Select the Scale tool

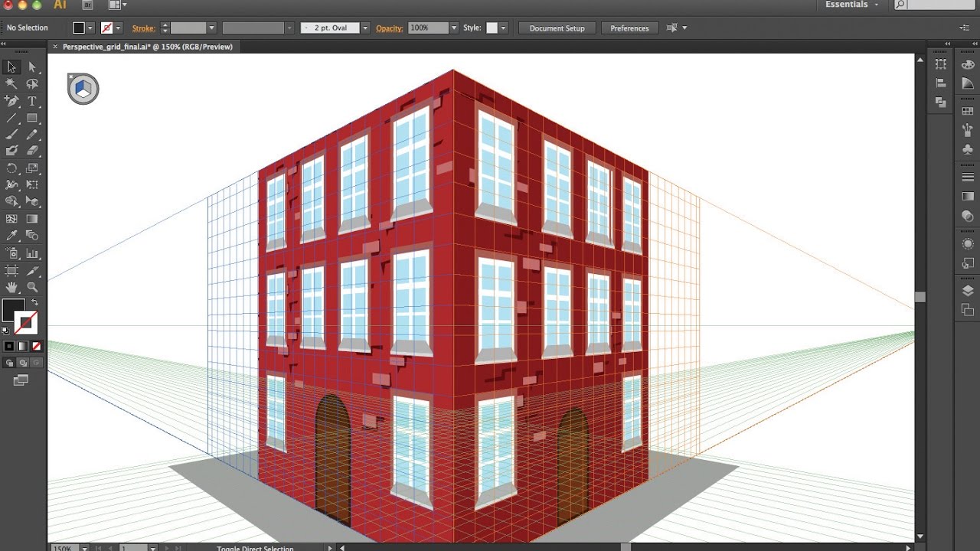tap(32, 168)
